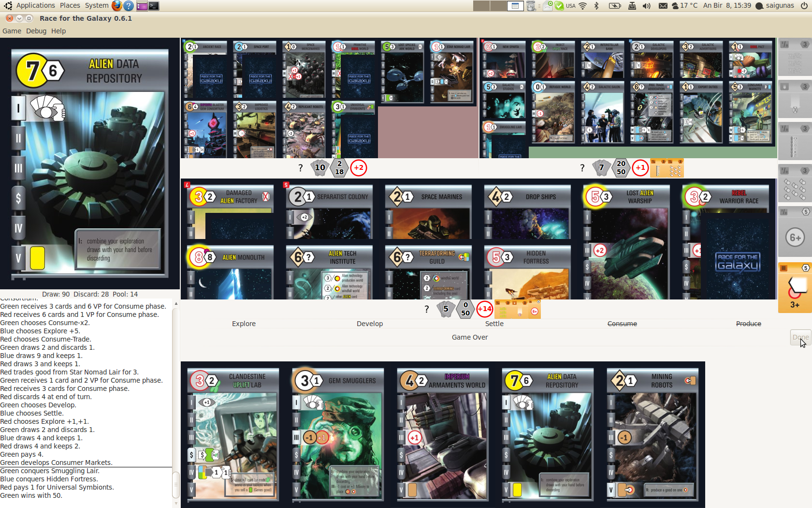Open the Game menu
The image size is (812, 508).
pyautogui.click(x=12, y=31)
